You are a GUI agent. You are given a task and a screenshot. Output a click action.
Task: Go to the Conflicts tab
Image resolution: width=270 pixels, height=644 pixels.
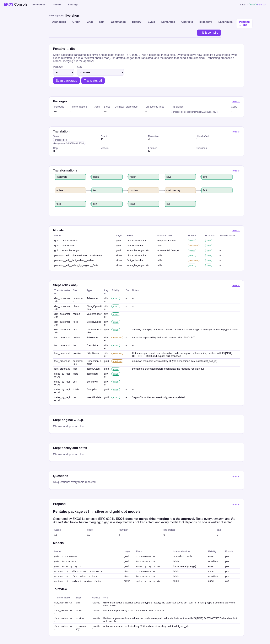[187, 22]
